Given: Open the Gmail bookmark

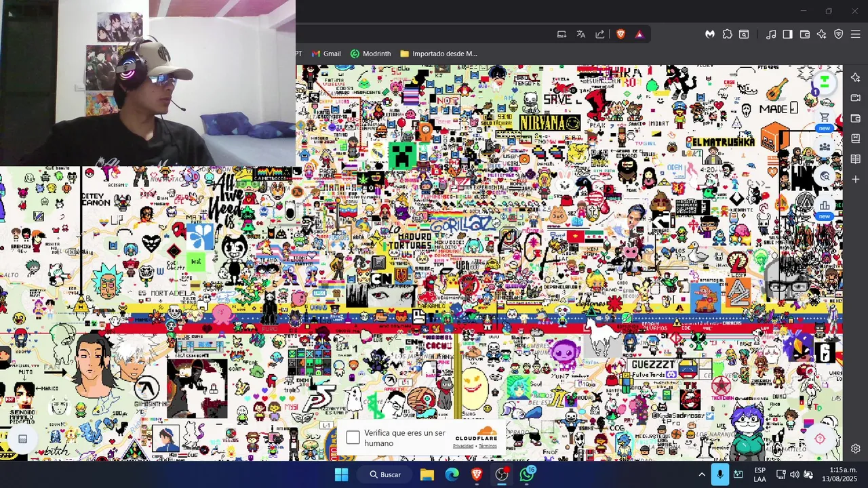Looking at the screenshot, I should pyautogui.click(x=326, y=54).
